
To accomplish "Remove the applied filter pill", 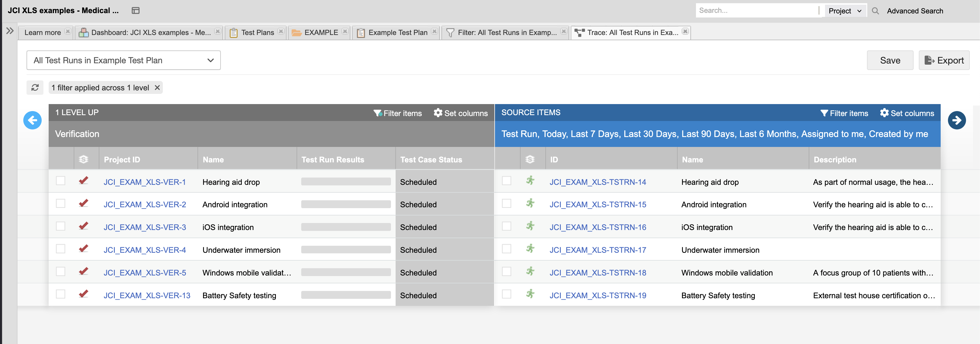I will 157,87.
